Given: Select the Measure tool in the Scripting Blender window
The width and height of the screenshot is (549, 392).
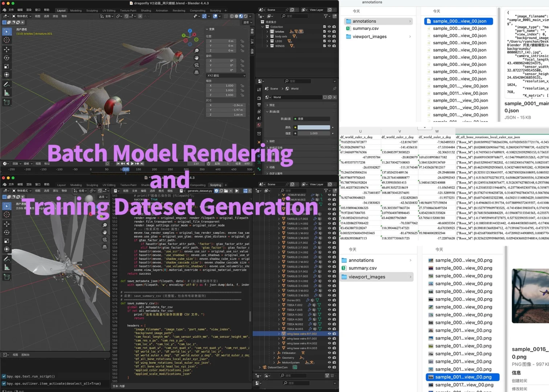Looking at the screenshot, I should click(7, 268).
